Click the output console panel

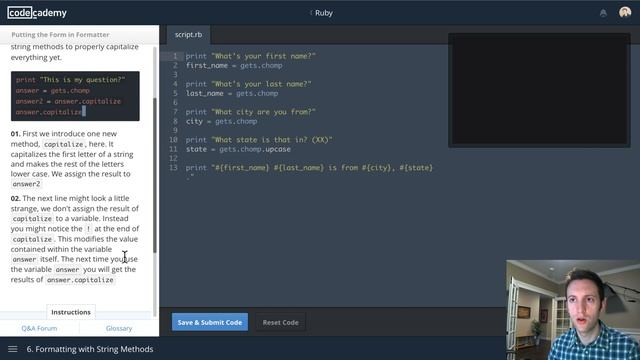539,90
